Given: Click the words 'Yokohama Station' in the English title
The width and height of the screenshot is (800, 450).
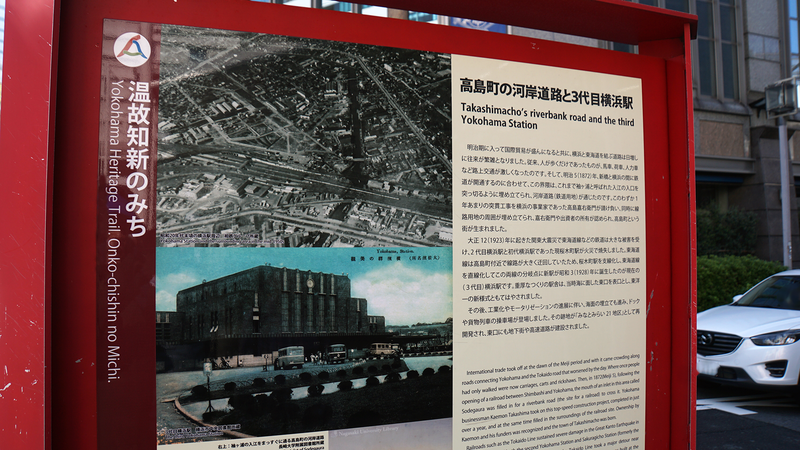Looking at the screenshot, I should 499,122.
